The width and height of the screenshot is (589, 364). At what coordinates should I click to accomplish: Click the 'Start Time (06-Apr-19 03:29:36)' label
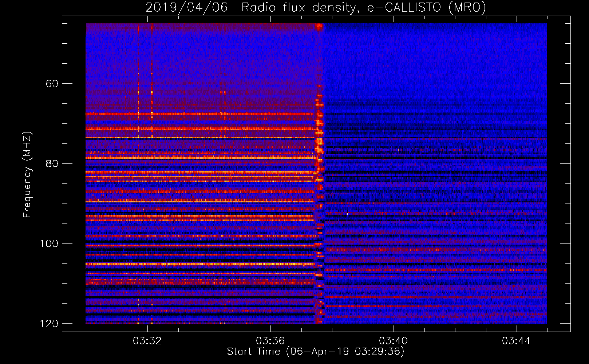(316, 352)
